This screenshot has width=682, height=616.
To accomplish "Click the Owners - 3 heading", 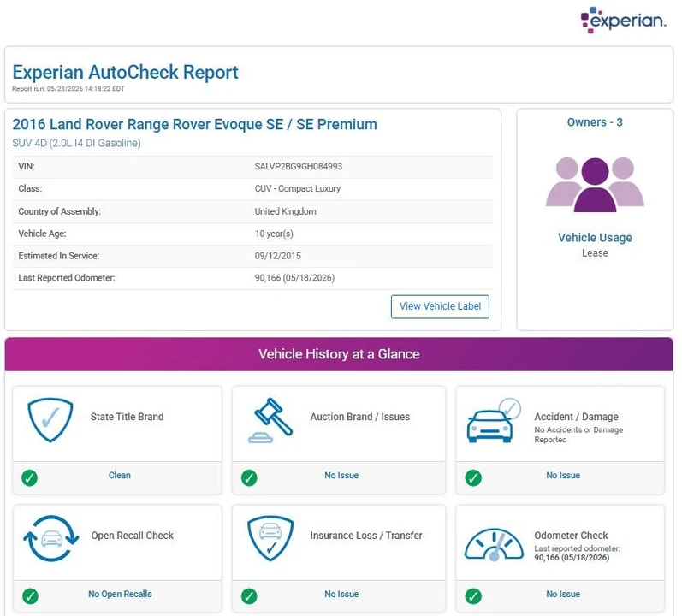I will click(595, 122).
